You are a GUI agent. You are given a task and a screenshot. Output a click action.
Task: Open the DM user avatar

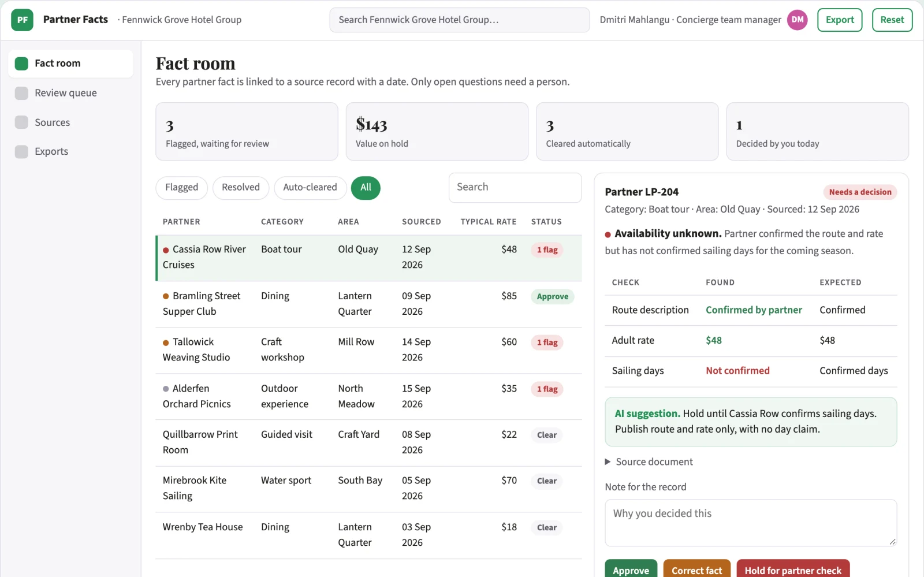(797, 20)
